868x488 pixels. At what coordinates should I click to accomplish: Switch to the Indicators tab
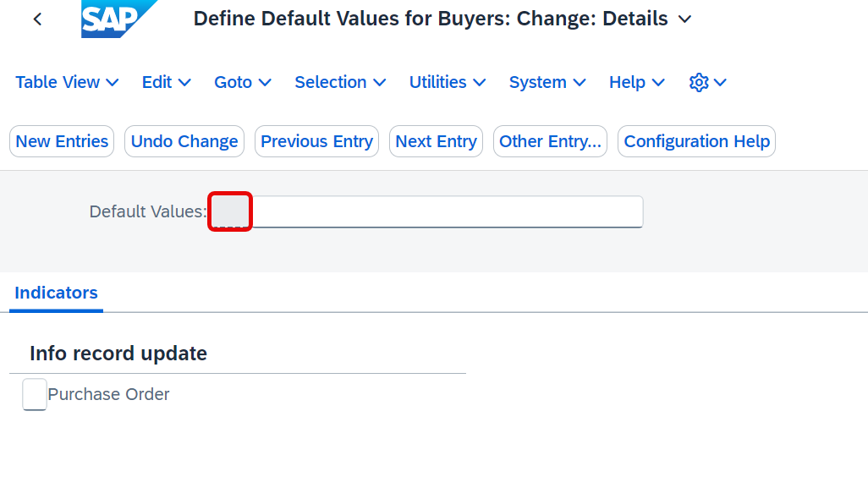(56, 293)
